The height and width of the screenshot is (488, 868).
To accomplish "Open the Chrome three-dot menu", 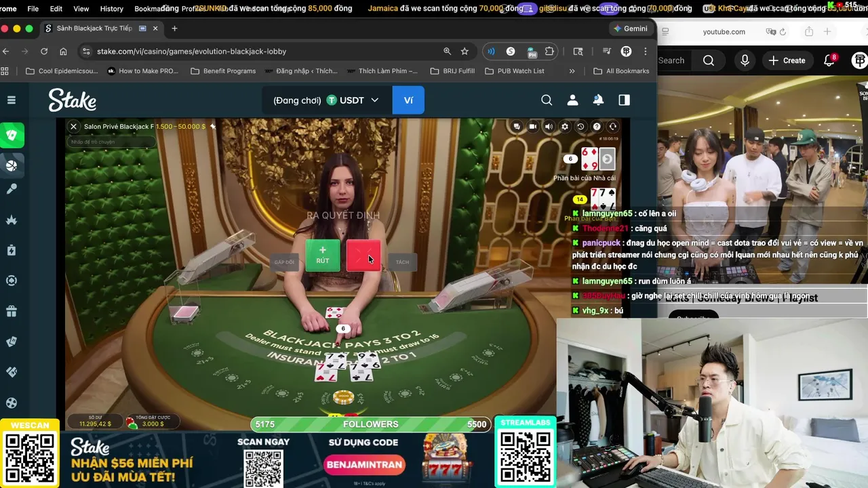I will 646,52.
